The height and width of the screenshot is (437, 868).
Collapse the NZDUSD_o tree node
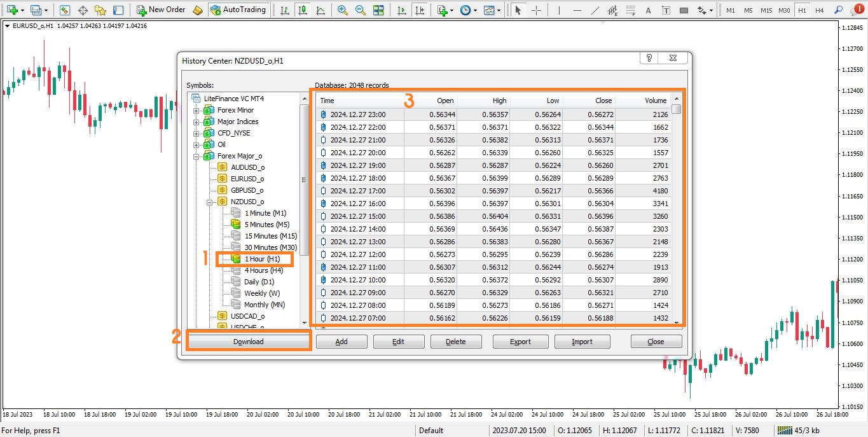pos(210,202)
